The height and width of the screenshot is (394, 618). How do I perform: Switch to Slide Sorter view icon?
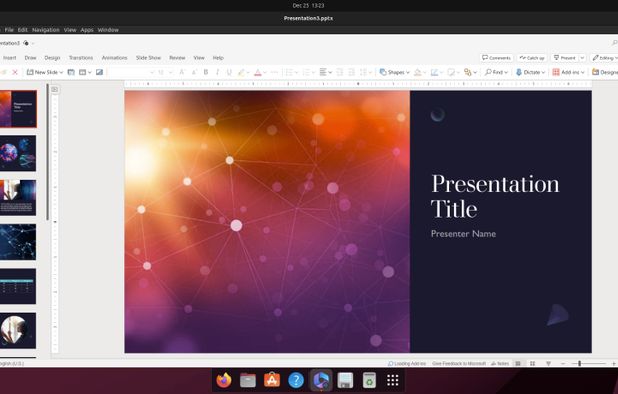point(532,364)
